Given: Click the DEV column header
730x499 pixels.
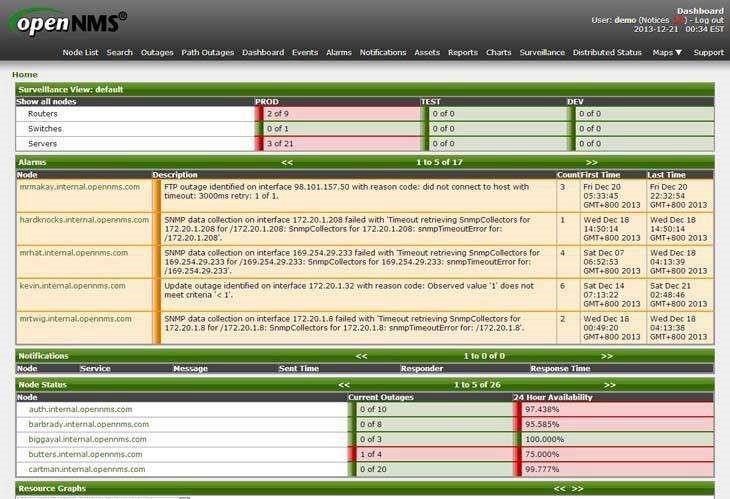Looking at the screenshot, I should tap(575, 101).
